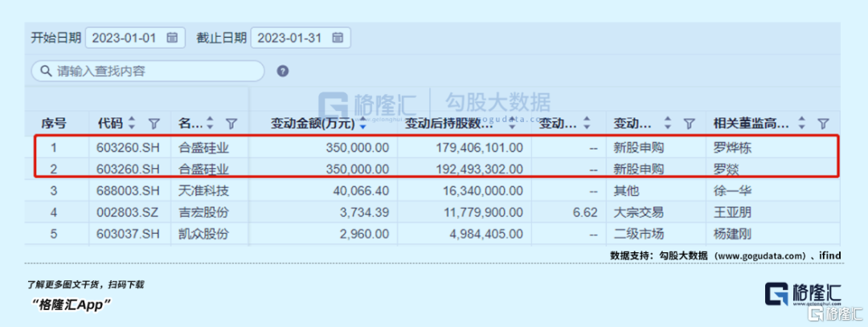Open the end date calendar icon
868x327 pixels.
click(338, 38)
